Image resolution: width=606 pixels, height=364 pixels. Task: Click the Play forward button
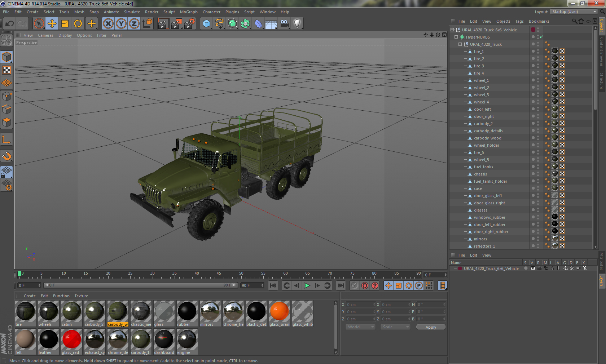[307, 285]
